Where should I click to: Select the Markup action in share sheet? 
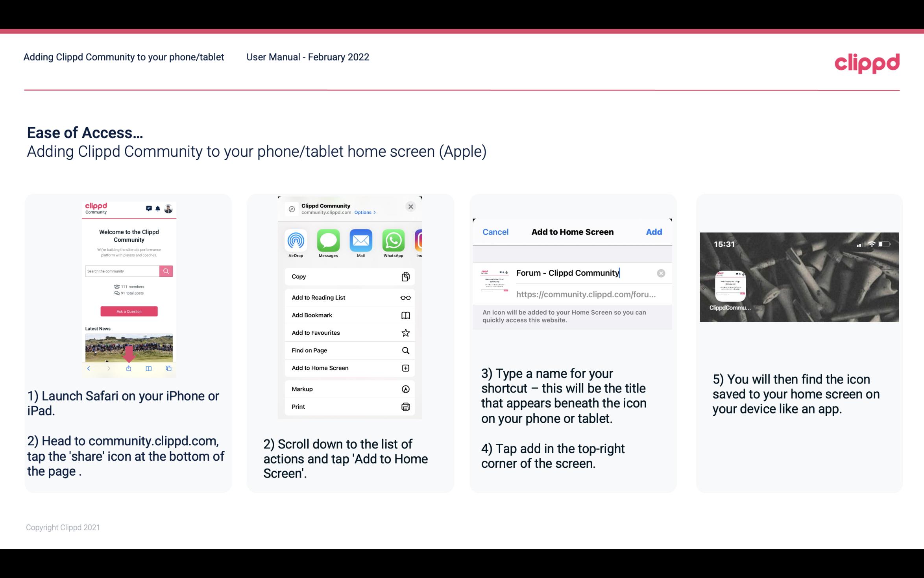coord(349,388)
